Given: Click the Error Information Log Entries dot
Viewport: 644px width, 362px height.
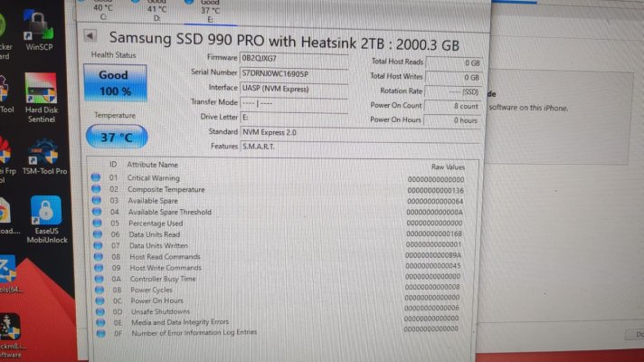Looking at the screenshot, I should 101,333.
